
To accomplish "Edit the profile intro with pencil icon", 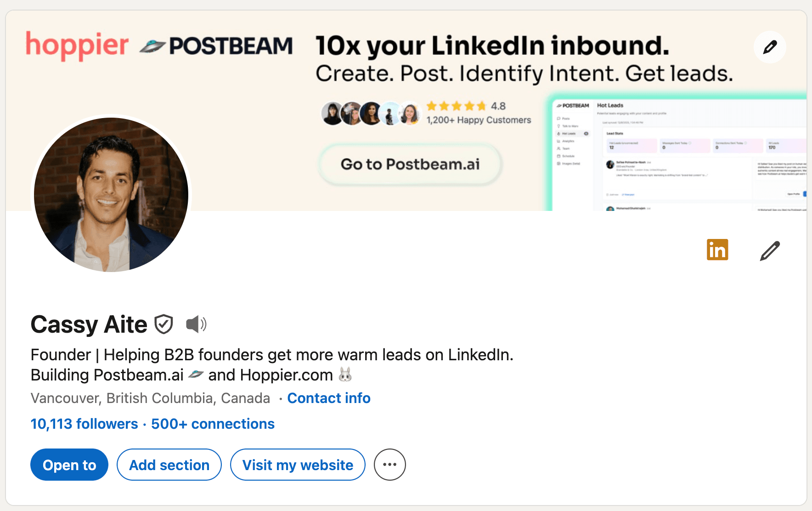I will 770,250.
